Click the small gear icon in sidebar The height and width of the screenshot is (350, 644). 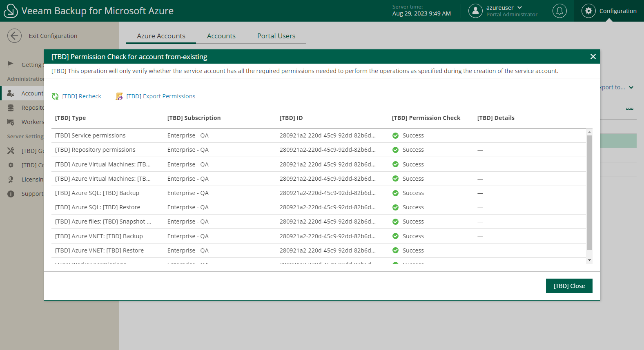click(11, 165)
